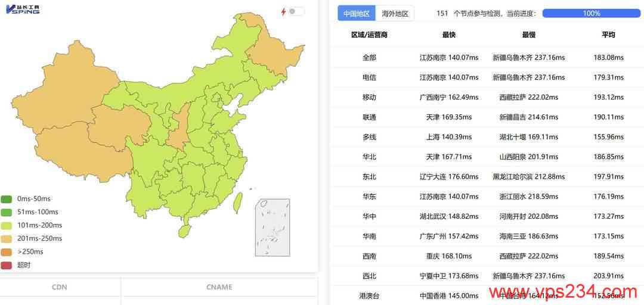644x305 pixels.
Task: Click the 超时 legend swatch
Action: (x=7, y=265)
